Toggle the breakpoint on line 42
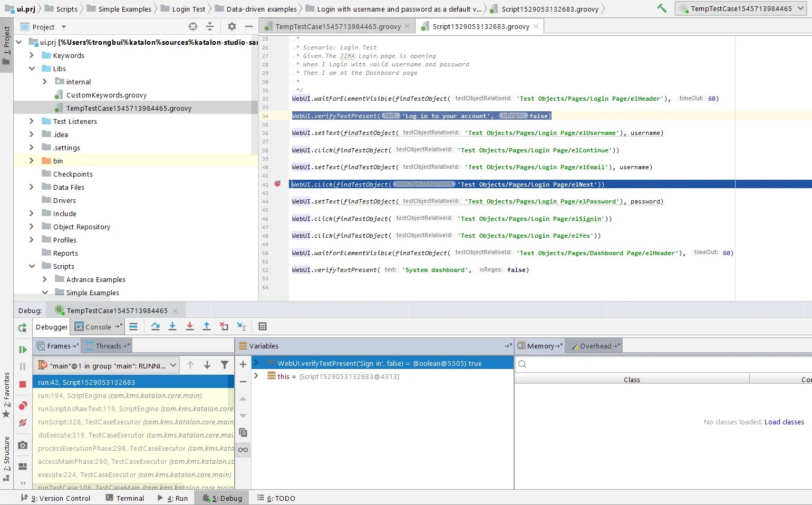 277,184
